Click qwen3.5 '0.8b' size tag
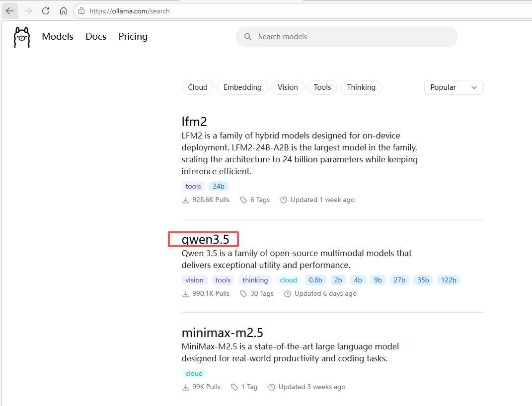Screen dimensions: 532x406 pyautogui.click(x=315, y=280)
